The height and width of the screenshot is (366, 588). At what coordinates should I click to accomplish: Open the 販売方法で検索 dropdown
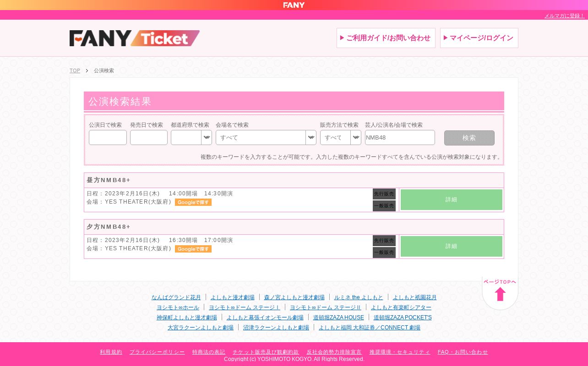341,138
